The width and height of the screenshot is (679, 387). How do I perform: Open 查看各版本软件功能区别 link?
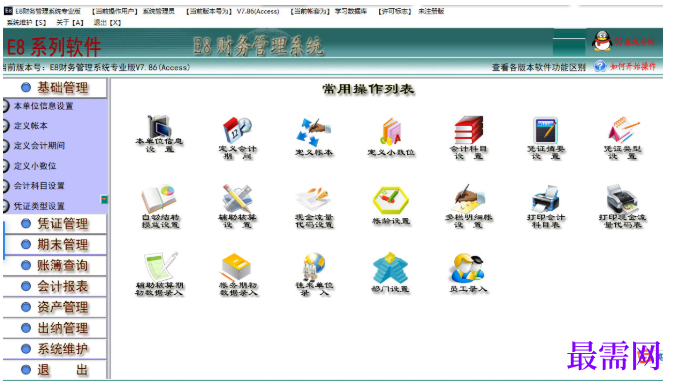point(538,67)
